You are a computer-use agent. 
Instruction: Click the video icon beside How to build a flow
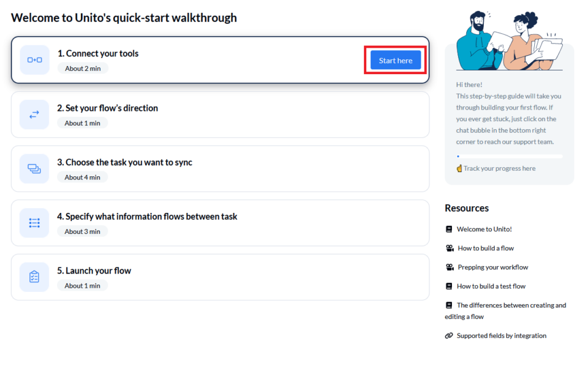[x=450, y=248]
